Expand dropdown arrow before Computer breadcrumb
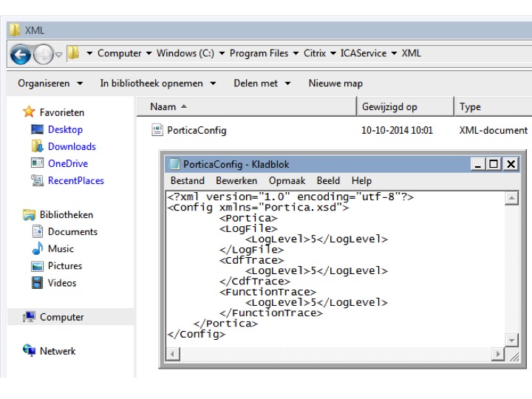The image size is (532, 399). [x=89, y=53]
